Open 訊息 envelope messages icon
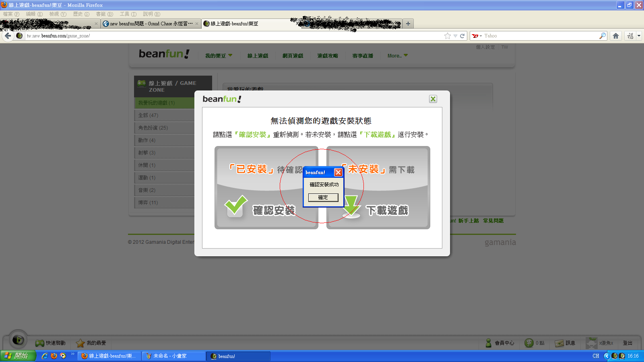This screenshot has width=644, height=362. pyautogui.click(x=559, y=343)
